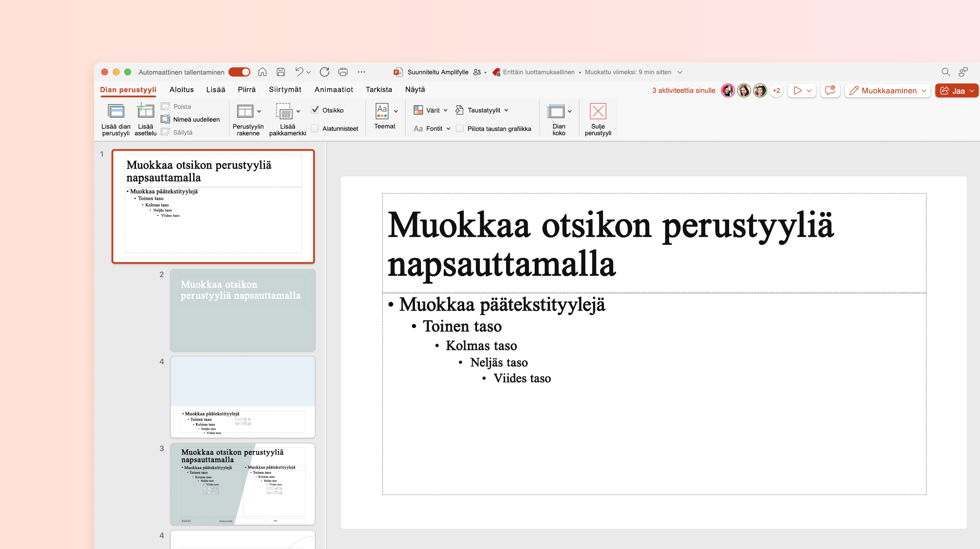Open Perustyylin rakenne dropdown arrow
Screen dimensions: 980x549
click(x=259, y=111)
